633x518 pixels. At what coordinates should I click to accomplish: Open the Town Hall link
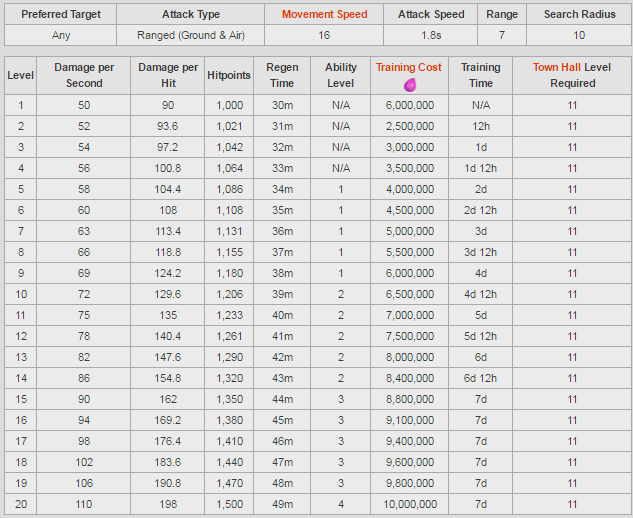click(x=557, y=67)
